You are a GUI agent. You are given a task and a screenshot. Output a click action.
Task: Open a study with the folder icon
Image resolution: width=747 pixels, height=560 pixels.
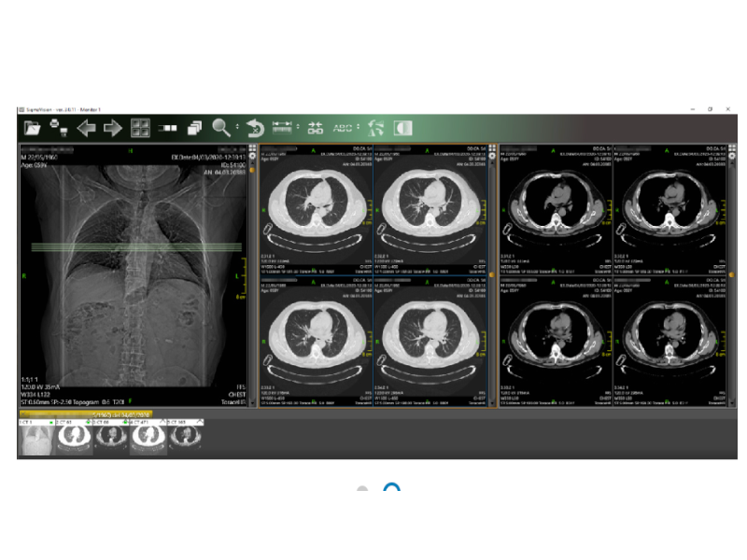tap(33, 128)
